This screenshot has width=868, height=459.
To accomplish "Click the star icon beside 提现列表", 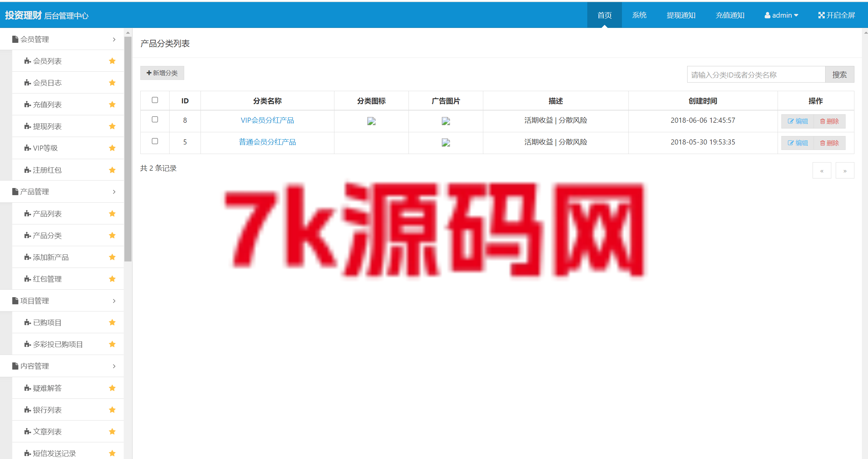I will coord(112,126).
